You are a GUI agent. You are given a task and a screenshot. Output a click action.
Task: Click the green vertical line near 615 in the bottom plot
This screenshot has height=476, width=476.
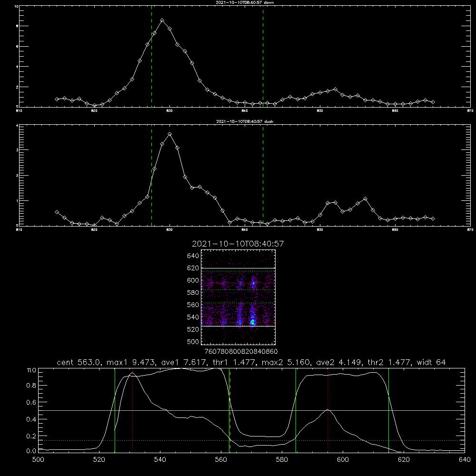coord(388,410)
